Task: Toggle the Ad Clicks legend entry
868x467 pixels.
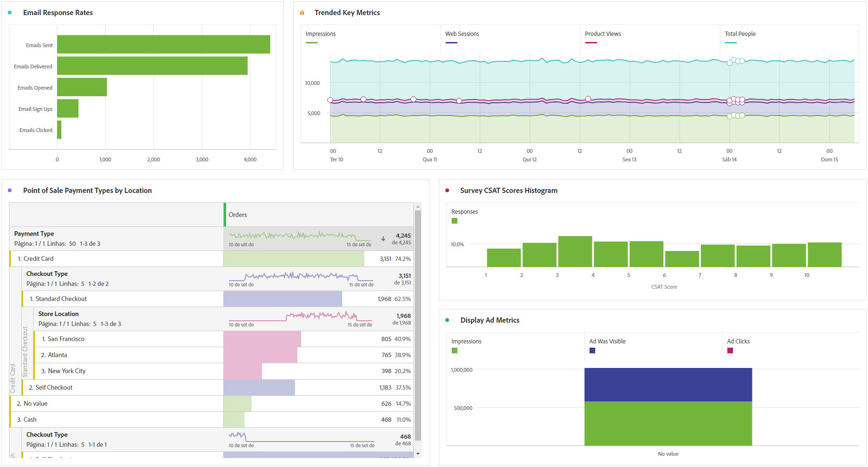Action: click(x=739, y=346)
